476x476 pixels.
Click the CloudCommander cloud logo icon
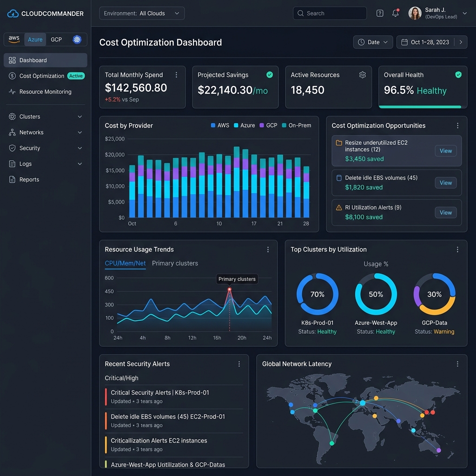tap(13, 13)
